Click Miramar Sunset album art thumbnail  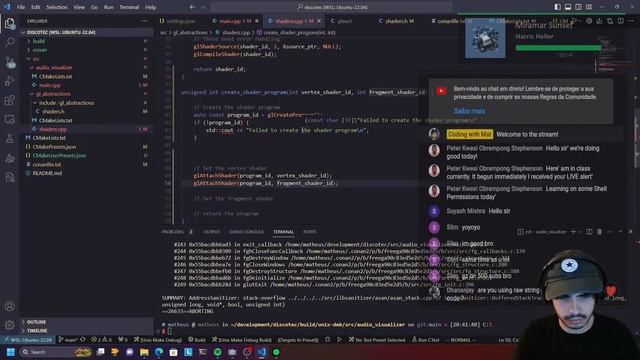click(485, 39)
